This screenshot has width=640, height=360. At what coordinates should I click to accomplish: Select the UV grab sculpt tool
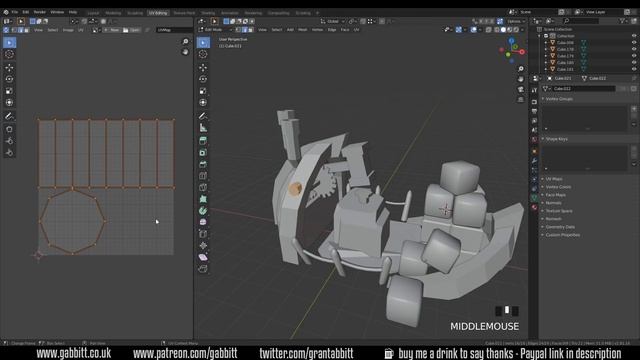9,129
